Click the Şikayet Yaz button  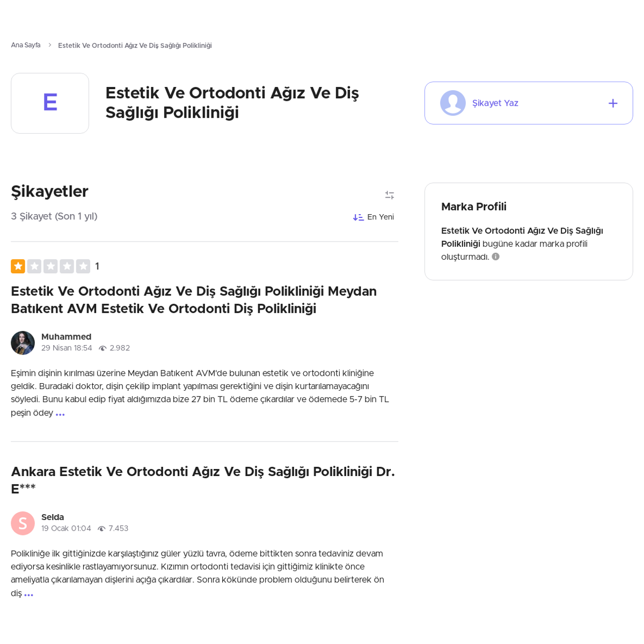[x=529, y=103]
